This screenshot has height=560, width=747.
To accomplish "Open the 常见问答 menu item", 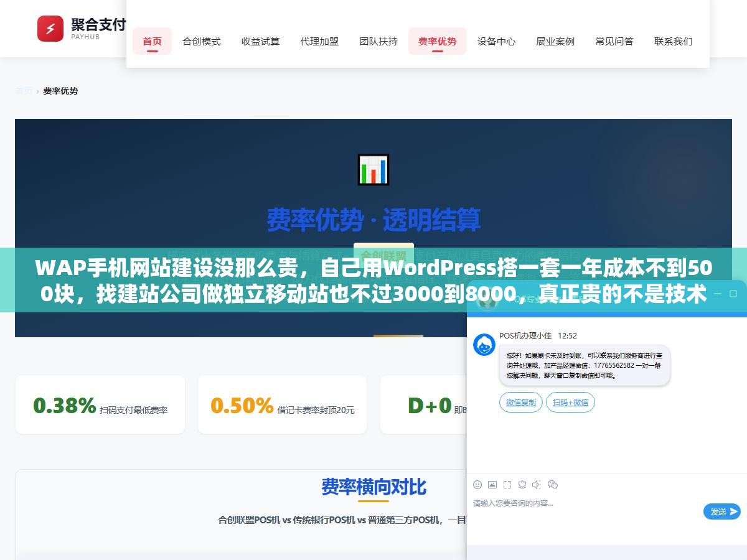I will [x=614, y=41].
